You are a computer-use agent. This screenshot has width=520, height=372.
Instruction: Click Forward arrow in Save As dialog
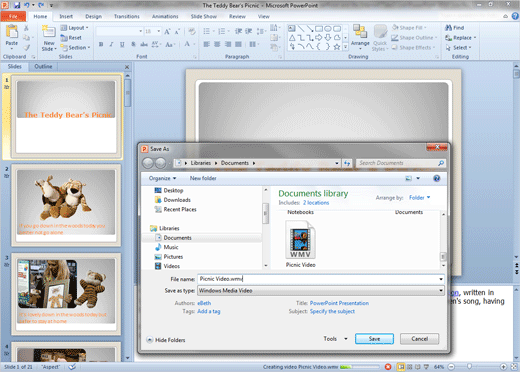point(160,163)
